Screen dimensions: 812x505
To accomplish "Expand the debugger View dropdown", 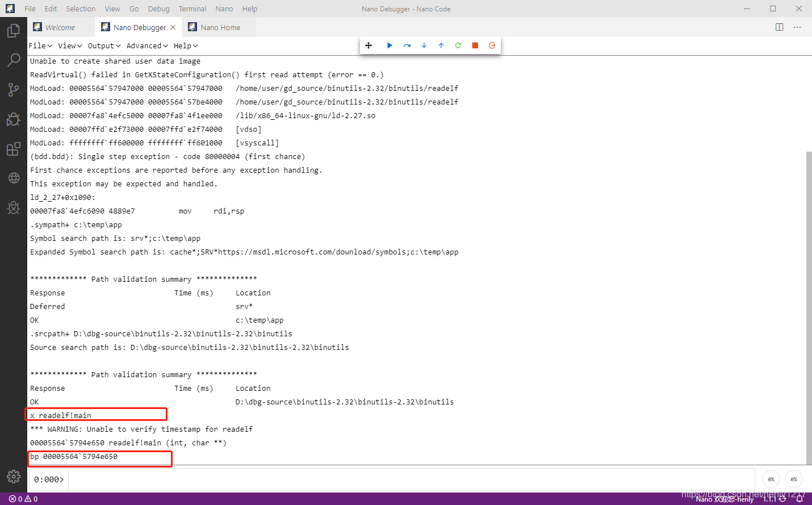I will [70, 46].
